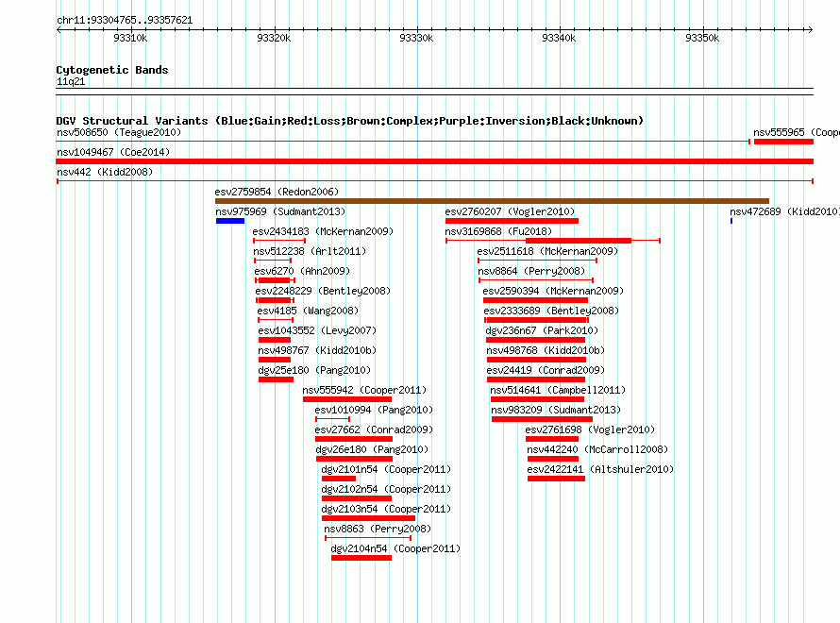Click the red bar under nsv983209
This screenshot has width=840, height=623.
pos(542,419)
